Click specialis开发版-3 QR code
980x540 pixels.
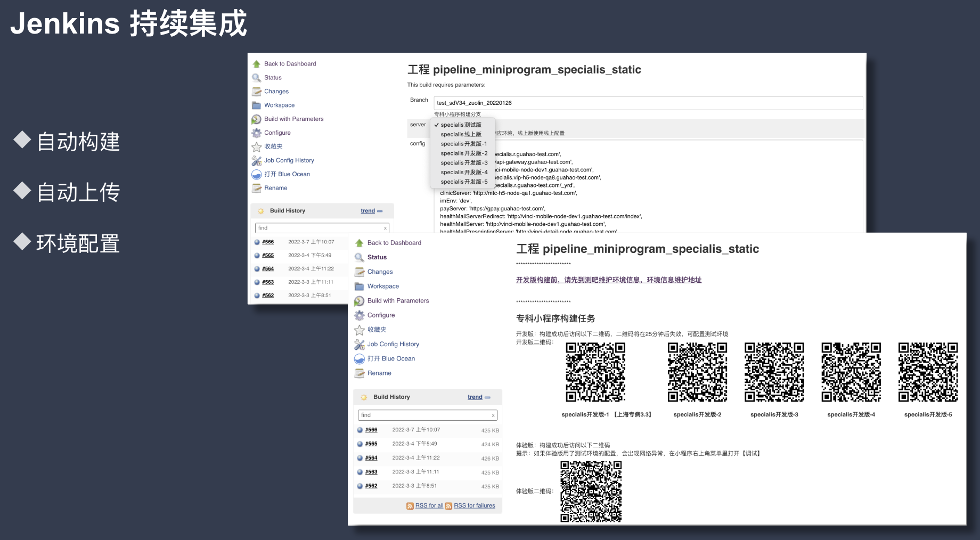774,372
